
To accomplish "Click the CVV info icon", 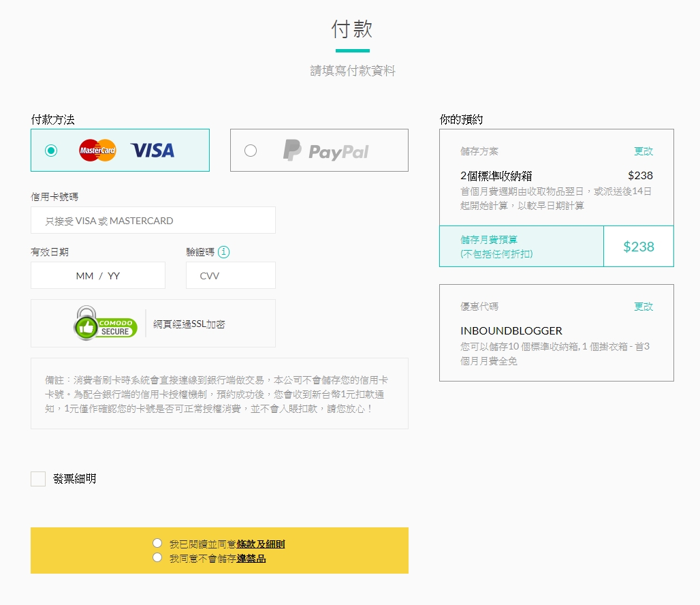I will 223,252.
